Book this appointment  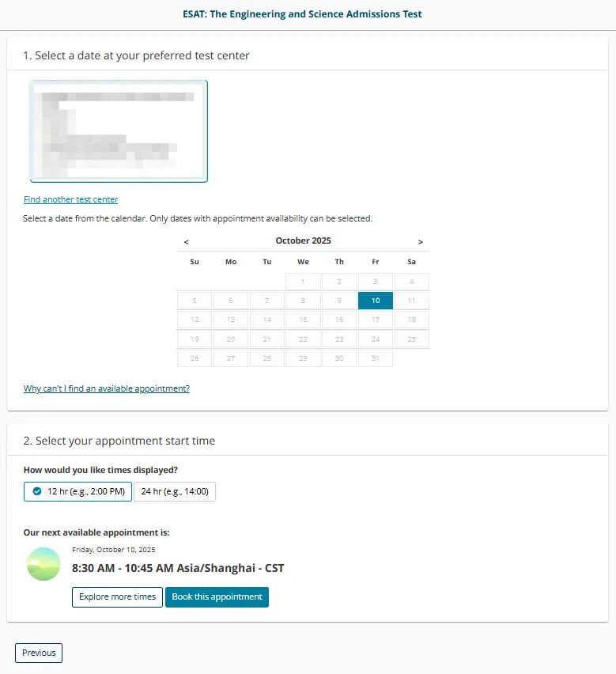(x=217, y=597)
